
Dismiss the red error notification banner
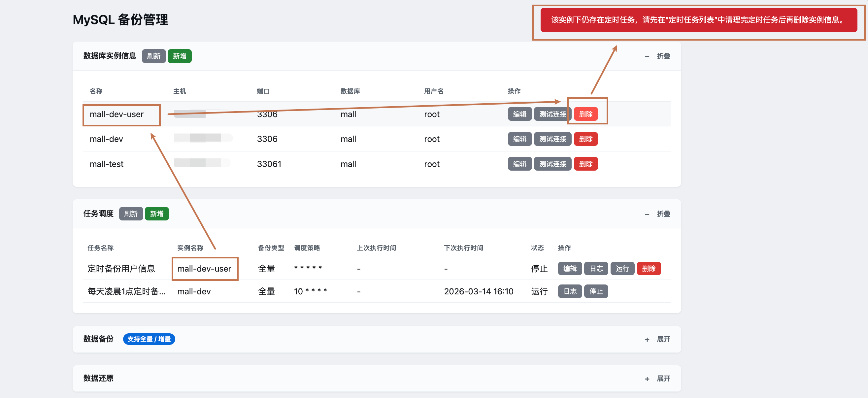pyautogui.click(x=698, y=20)
